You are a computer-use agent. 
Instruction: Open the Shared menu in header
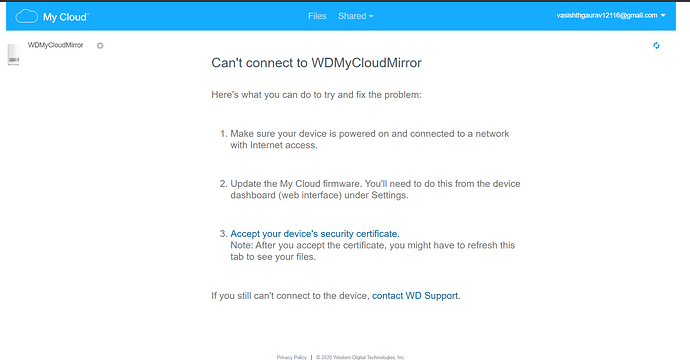pyautogui.click(x=356, y=16)
